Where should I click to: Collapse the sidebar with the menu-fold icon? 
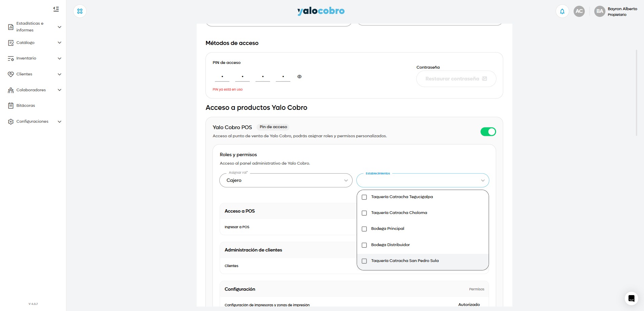tap(56, 9)
